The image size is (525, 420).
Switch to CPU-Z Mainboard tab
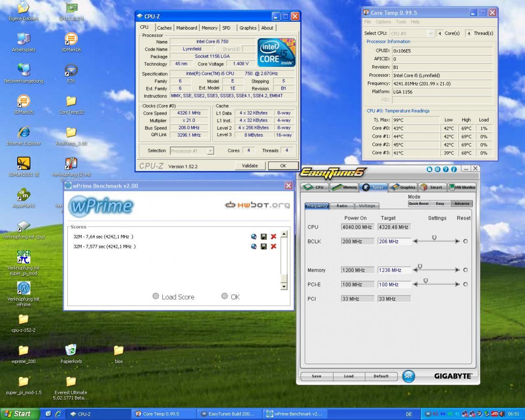tap(187, 28)
